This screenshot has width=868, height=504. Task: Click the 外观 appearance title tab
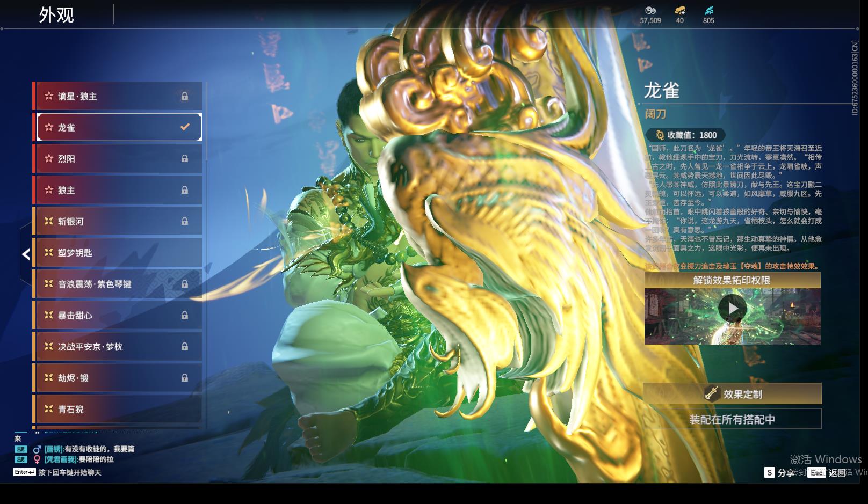tap(56, 15)
